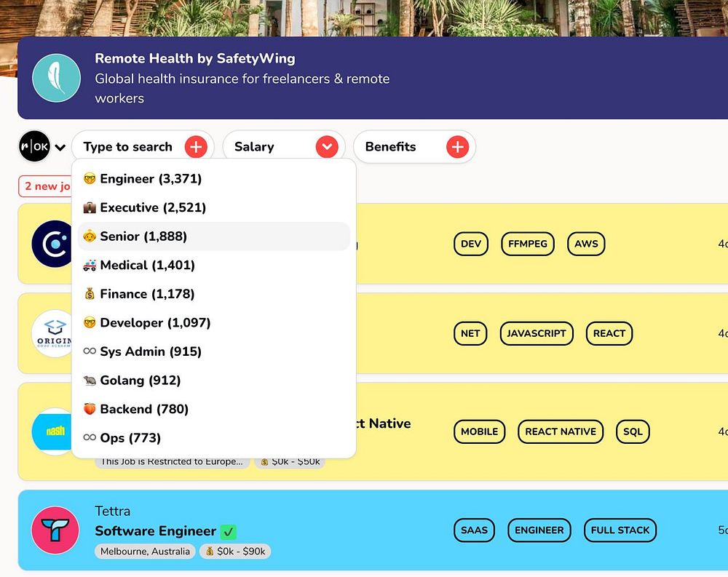The image size is (728, 577).
Task: Select the REACT NATIVE tag
Action: [561, 431]
